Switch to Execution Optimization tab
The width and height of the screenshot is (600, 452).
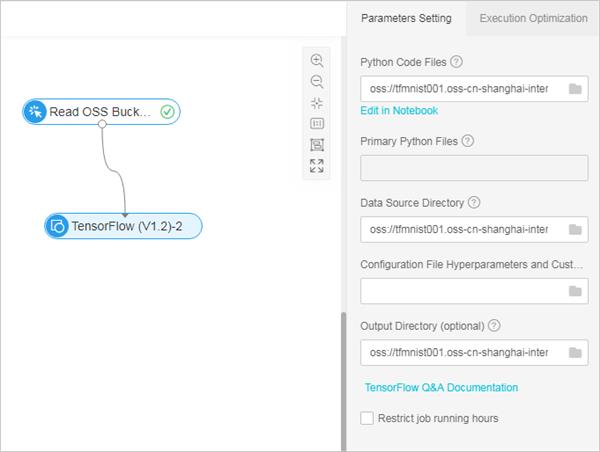tap(533, 18)
